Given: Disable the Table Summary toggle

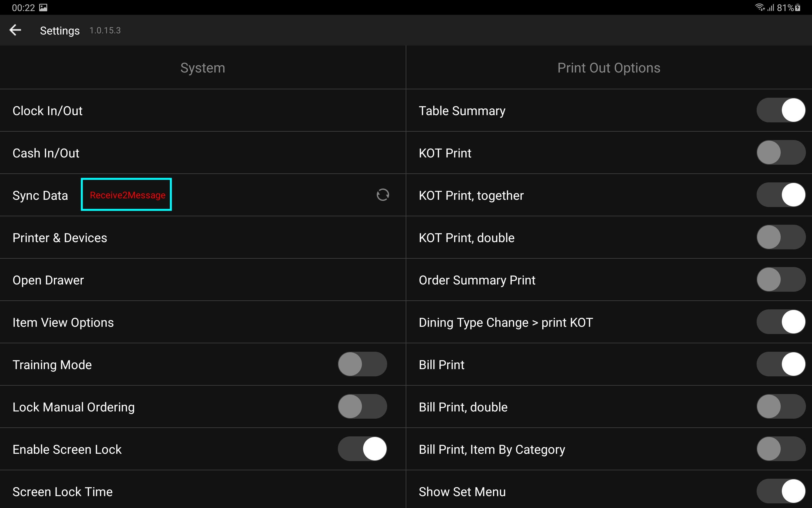Looking at the screenshot, I should point(781,110).
